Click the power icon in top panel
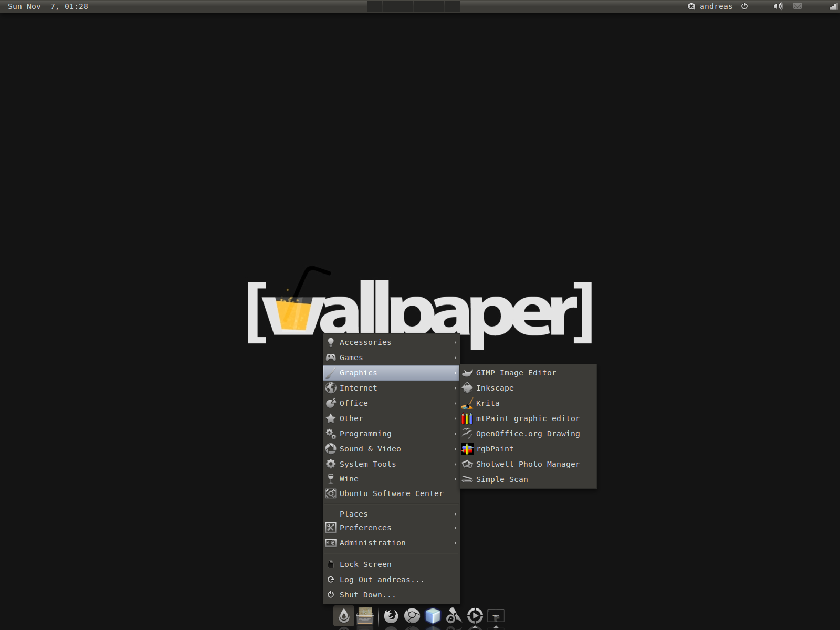 coord(744,6)
